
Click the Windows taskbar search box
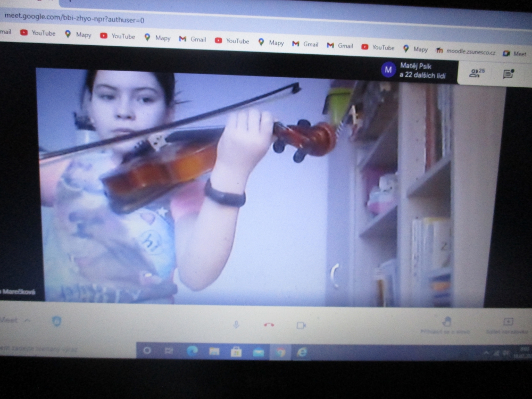(x=68, y=348)
